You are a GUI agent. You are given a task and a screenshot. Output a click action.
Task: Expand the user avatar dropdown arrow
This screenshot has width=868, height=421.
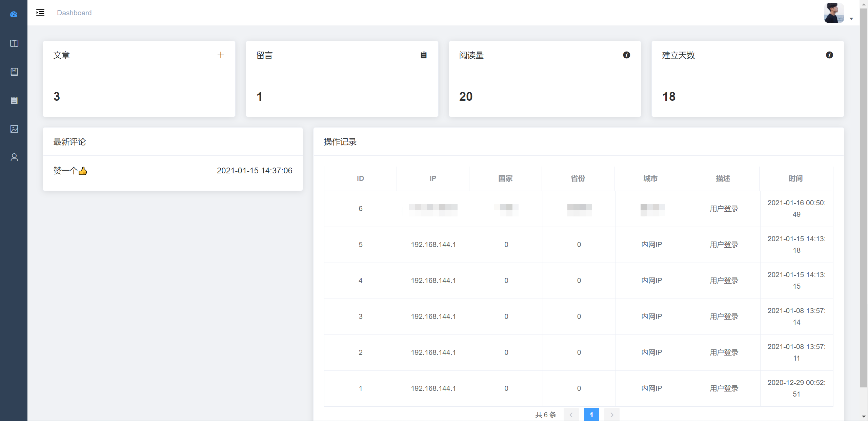[851, 19]
